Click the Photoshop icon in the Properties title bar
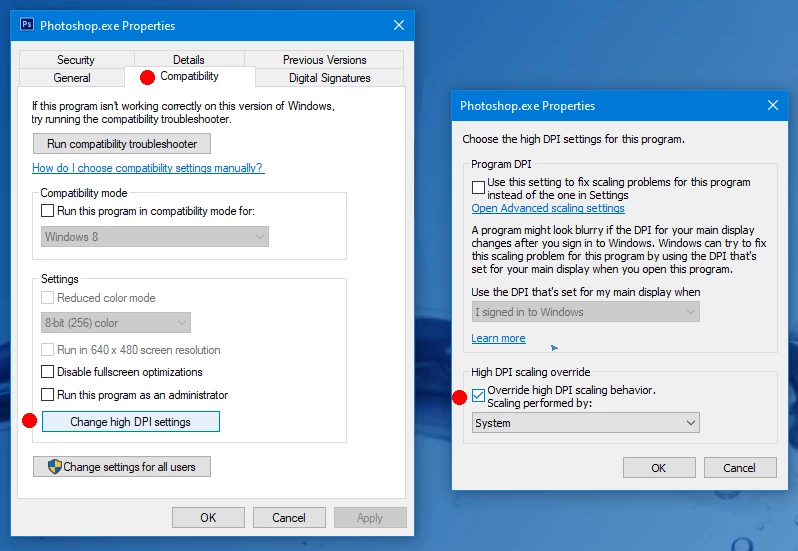Viewport: 798px width, 551px height. (x=27, y=24)
